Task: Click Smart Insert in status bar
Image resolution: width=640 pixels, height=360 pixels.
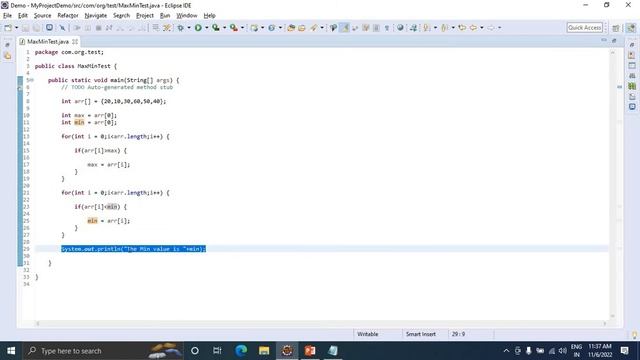Action: [x=420, y=334]
